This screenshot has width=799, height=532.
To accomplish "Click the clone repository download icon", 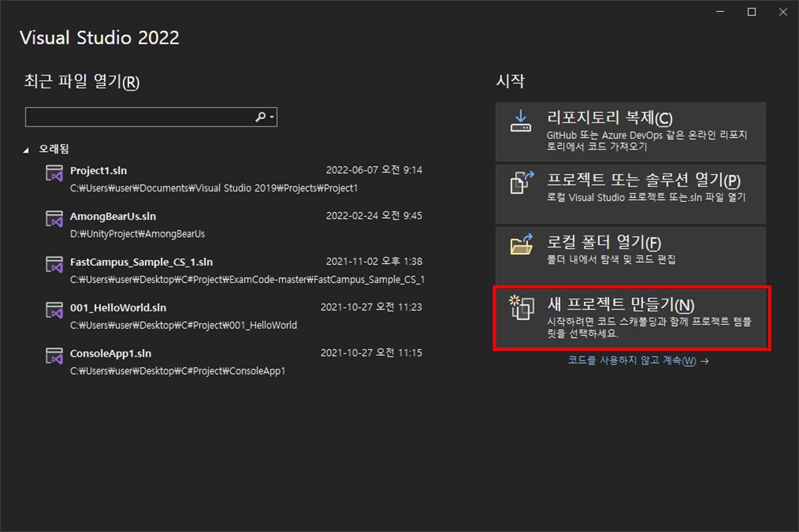I will (521, 122).
